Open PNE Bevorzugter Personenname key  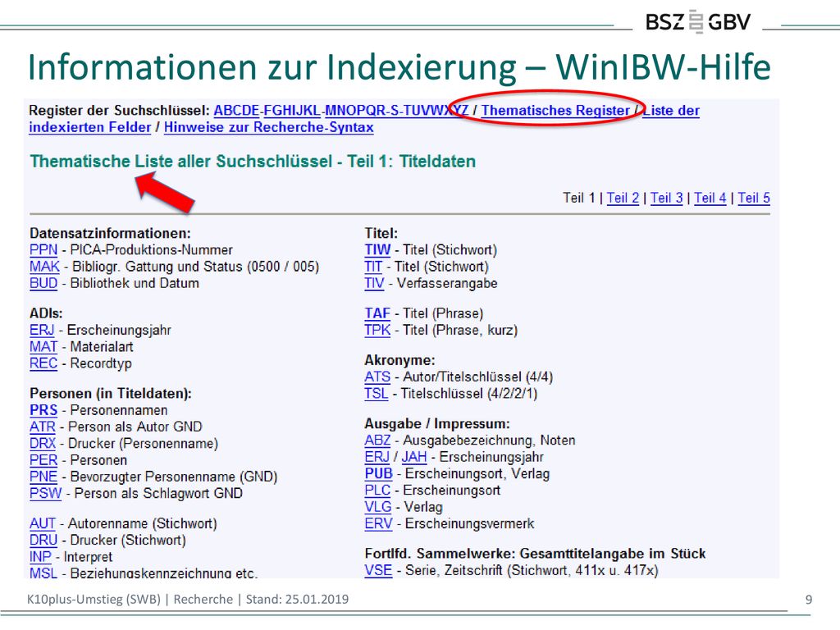(43, 477)
